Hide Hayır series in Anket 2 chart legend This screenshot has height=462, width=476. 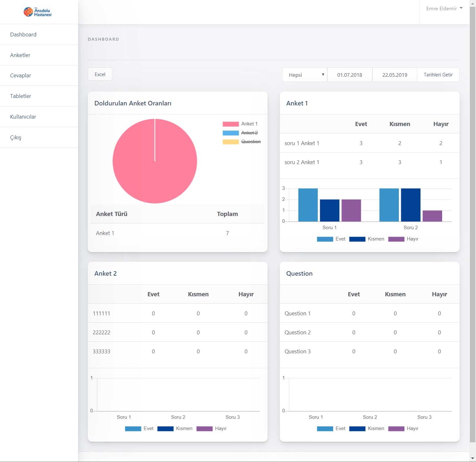205,428
